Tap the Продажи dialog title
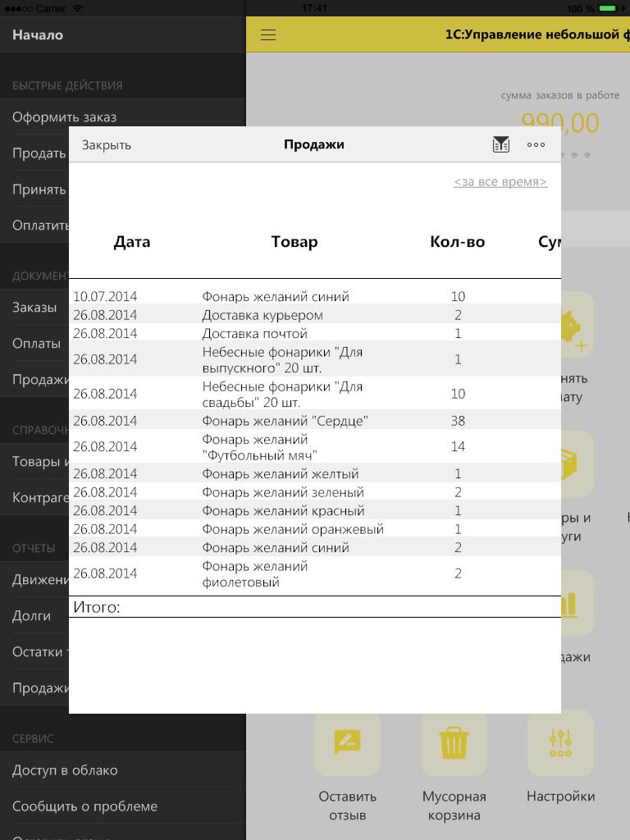Screen dimensions: 630x840 (314, 144)
